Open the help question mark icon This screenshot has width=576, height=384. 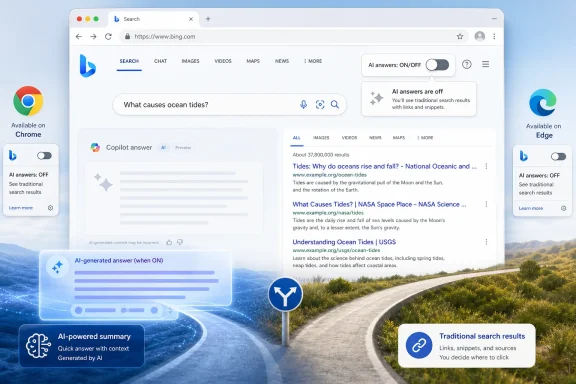pos(467,64)
